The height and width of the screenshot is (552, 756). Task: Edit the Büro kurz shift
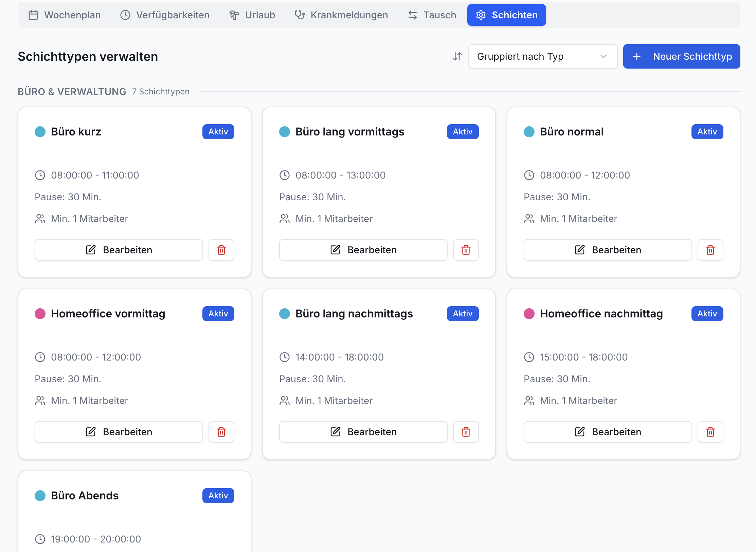(x=119, y=250)
